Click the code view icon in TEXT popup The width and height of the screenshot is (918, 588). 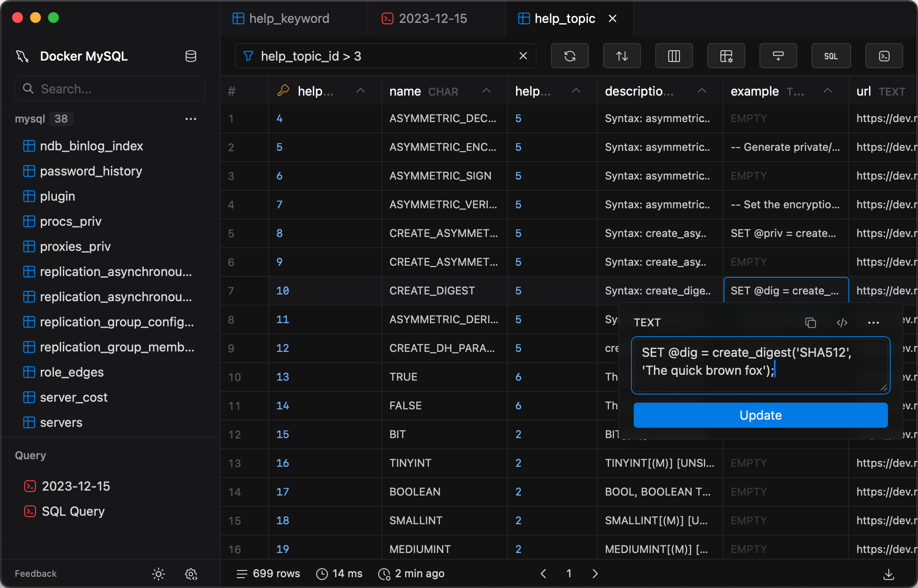(842, 323)
